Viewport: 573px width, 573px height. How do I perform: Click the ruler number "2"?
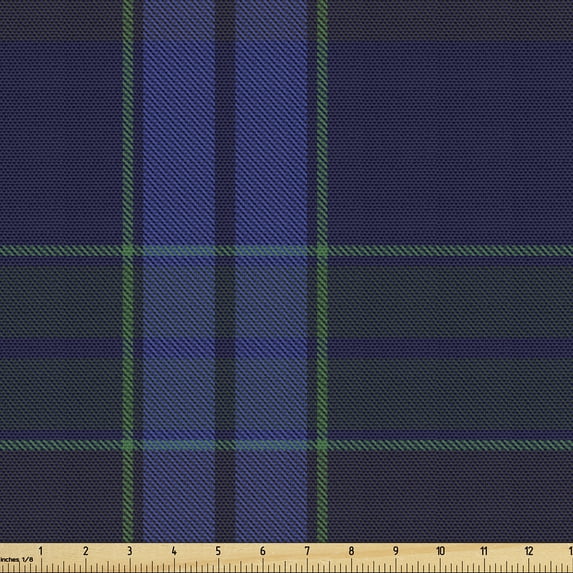(x=86, y=551)
